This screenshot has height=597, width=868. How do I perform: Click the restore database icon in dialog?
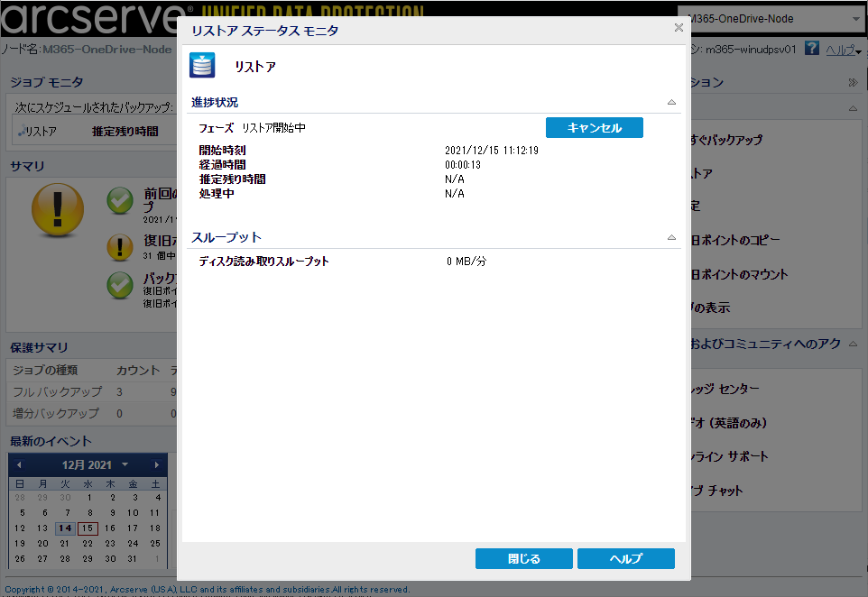click(x=202, y=65)
